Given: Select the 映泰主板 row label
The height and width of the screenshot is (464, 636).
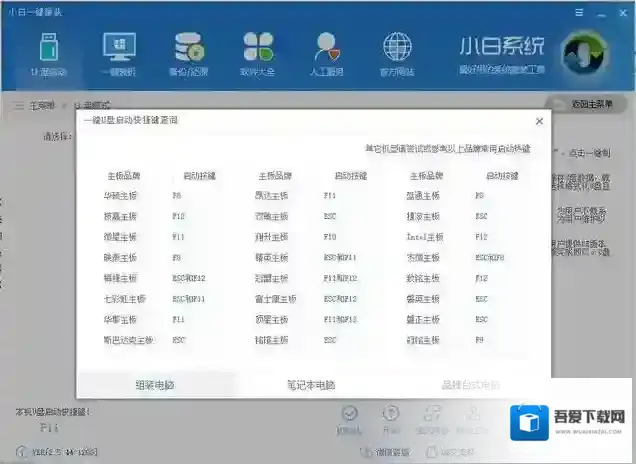Looking at the screenshot, I should 120,258.
